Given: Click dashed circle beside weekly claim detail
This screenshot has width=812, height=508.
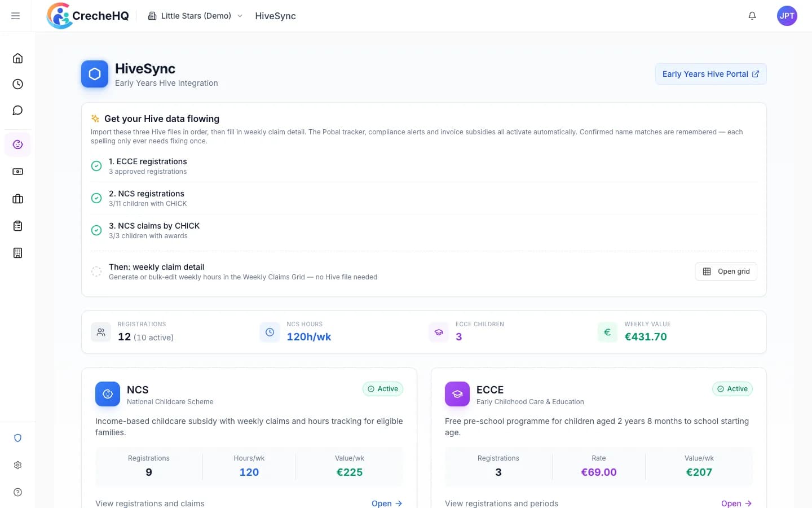Looking at the screenshot, I should click(96, 271).
